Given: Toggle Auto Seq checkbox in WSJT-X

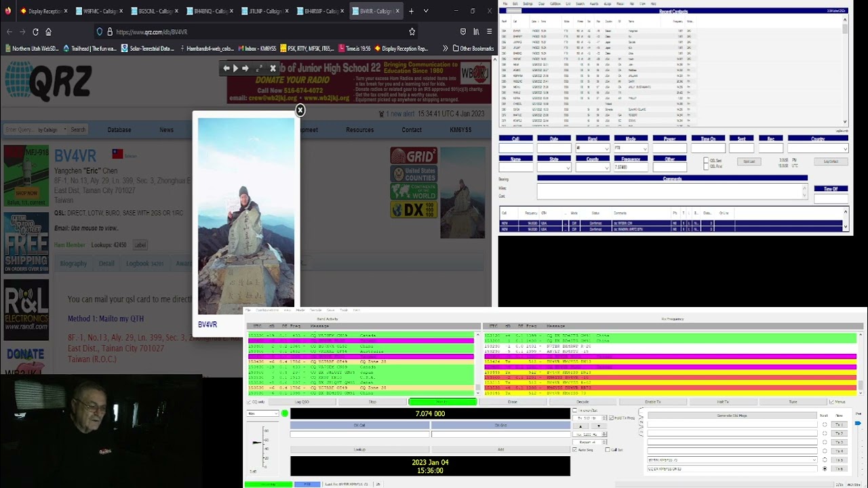Looking at the screenshot, I should tap(575, 449).
